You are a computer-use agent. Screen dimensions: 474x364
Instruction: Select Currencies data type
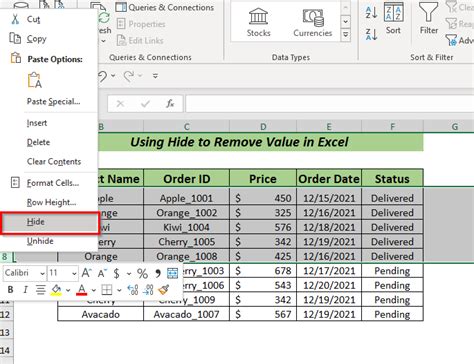pyautogui.click(x=313, y=23)
